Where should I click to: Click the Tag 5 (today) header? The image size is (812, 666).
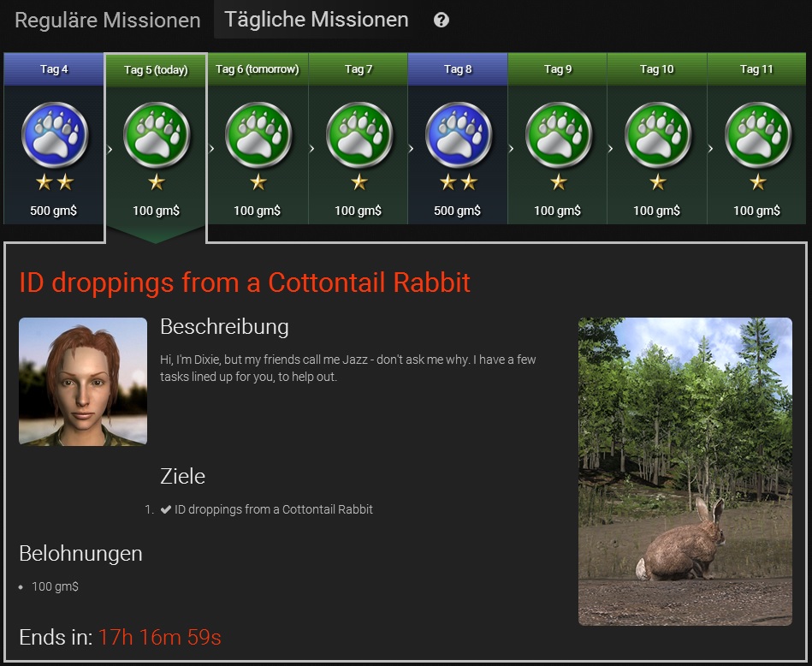[156, 70]
